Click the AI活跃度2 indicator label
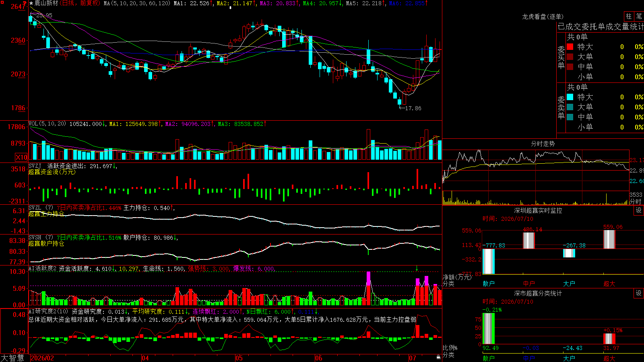 [x=42, y=268]
